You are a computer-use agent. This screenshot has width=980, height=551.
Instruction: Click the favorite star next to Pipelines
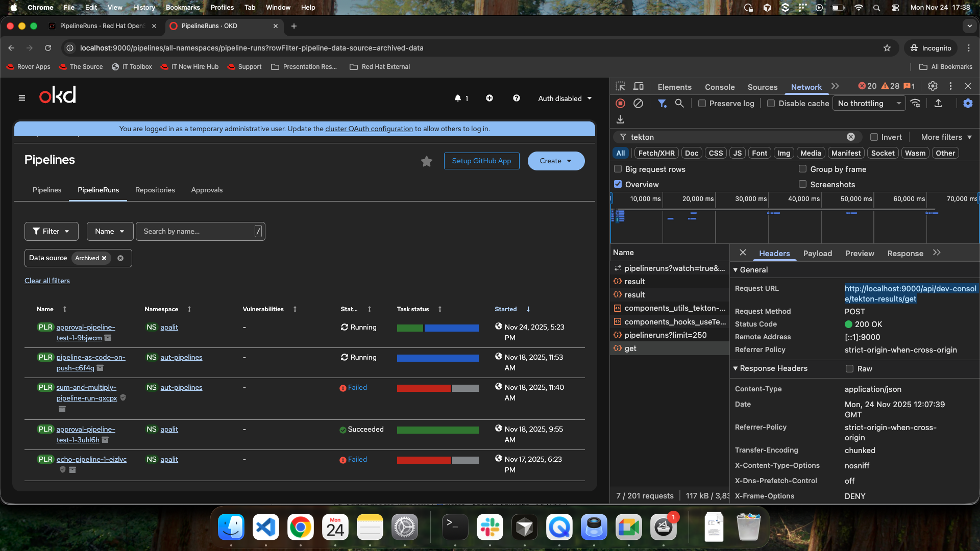click(x=427, y=161)
